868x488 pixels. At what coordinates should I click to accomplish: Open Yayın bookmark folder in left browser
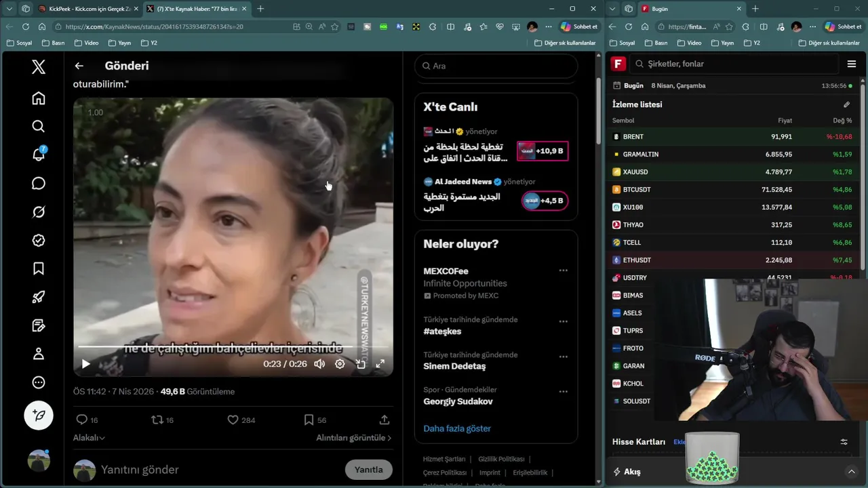pyautogui.click(x=119, y=43)
